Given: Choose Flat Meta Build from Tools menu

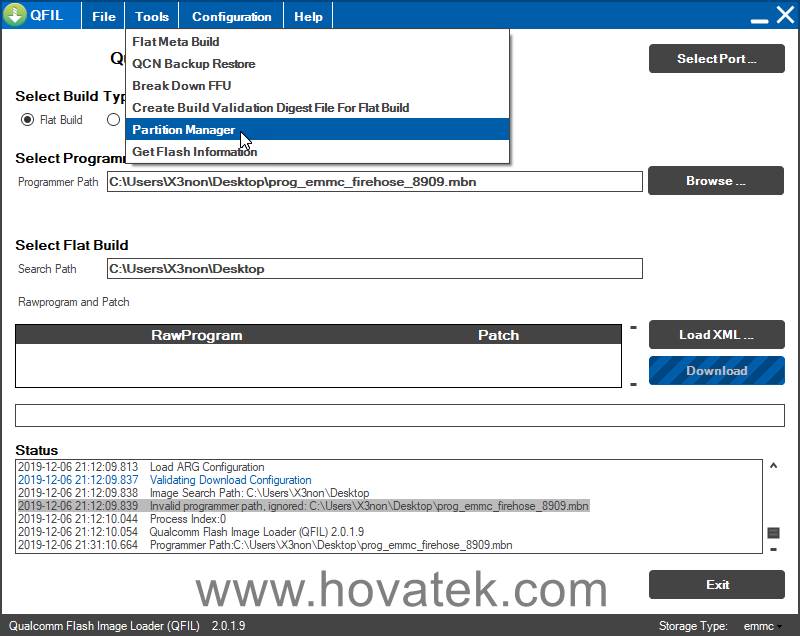Looking at the screenshot, I should [x=317, y=42].
